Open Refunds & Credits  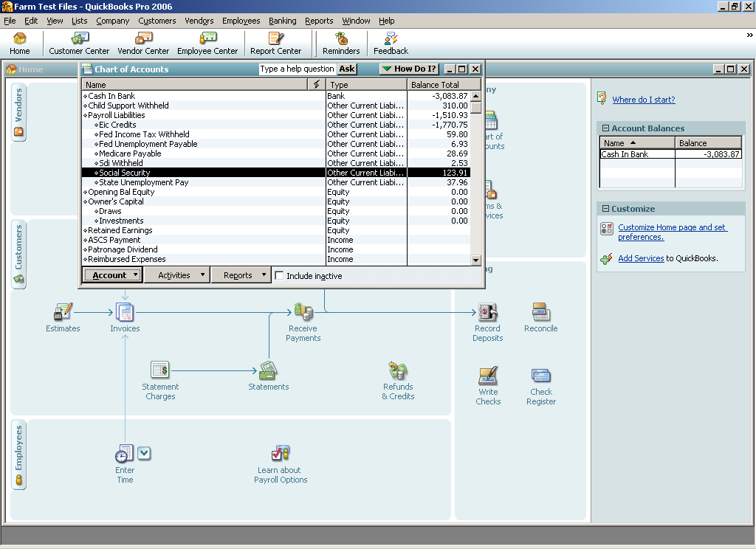pos(398,370)
